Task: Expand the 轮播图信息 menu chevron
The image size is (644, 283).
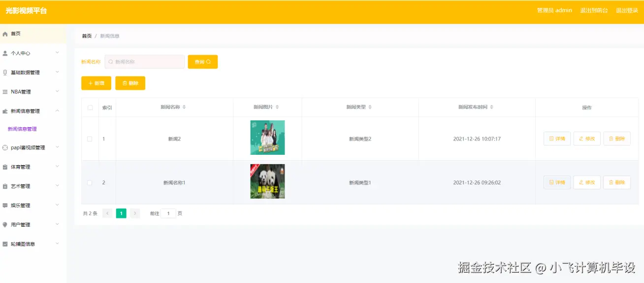Action: point(57,243)
